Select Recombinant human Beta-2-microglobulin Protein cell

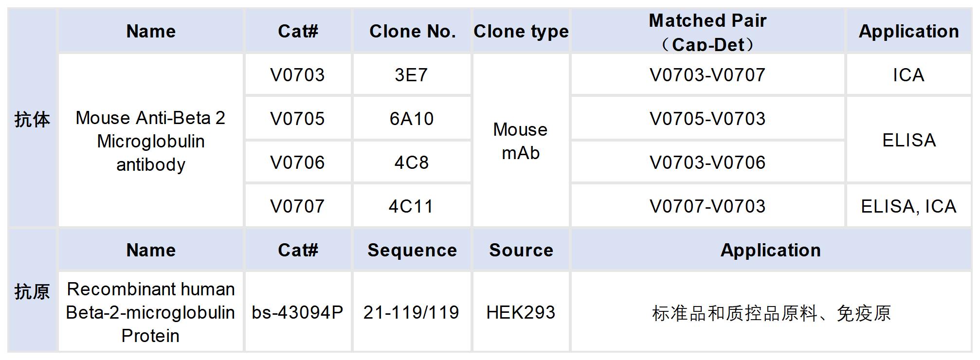click(x=150, y=312)
